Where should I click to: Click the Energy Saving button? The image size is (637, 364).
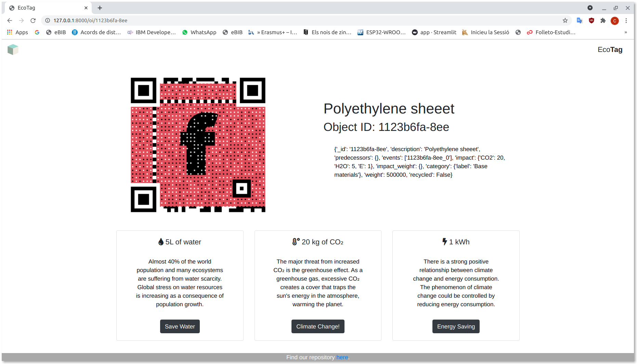(456, 326)
